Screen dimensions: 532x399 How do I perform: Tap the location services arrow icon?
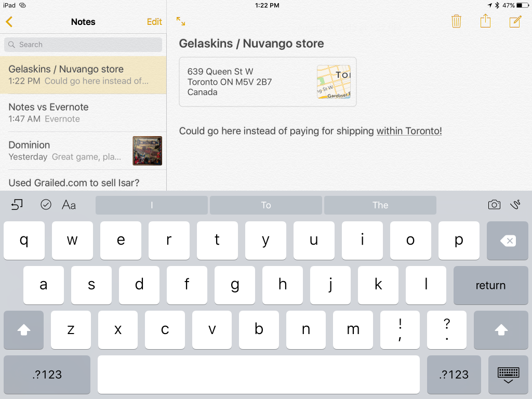490,5
